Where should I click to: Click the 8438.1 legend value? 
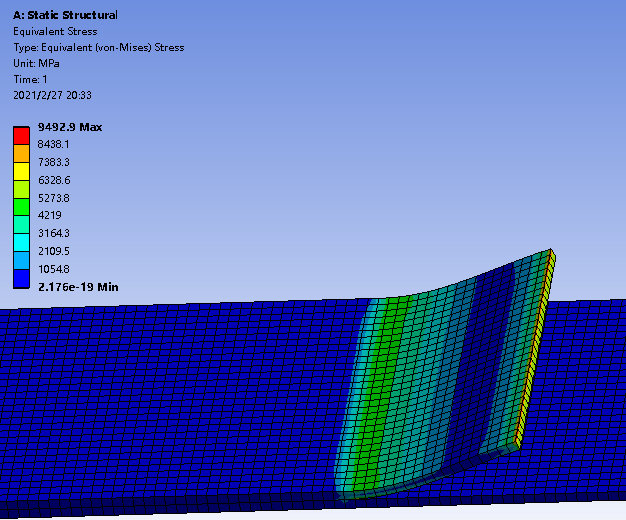pos(53,144)
